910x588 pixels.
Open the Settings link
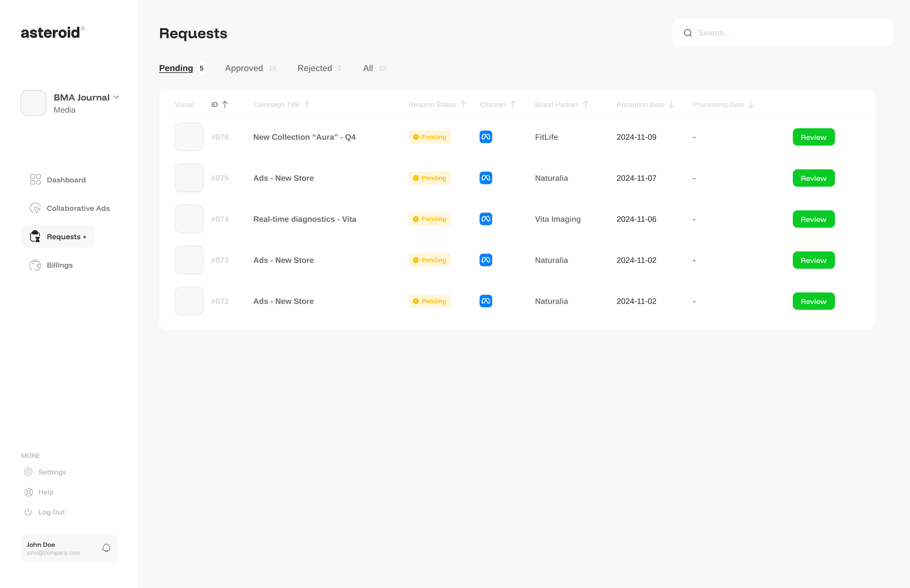(x=45, y=472)
